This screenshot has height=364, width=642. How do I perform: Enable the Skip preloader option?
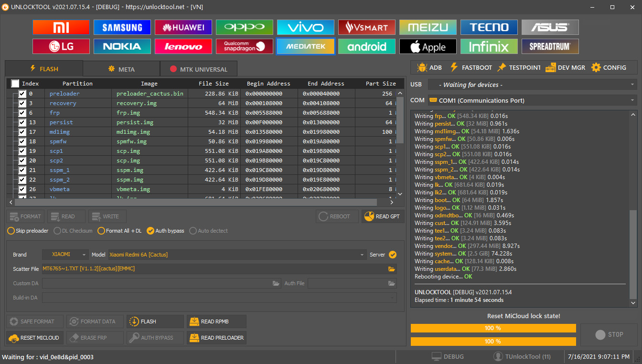(x=28, y=231)
